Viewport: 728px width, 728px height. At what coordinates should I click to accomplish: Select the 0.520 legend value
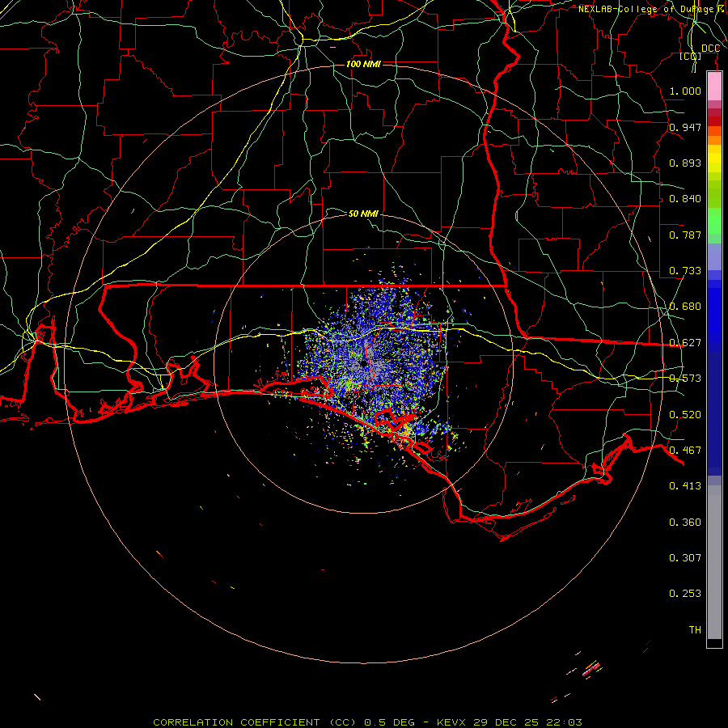point(685,415)
